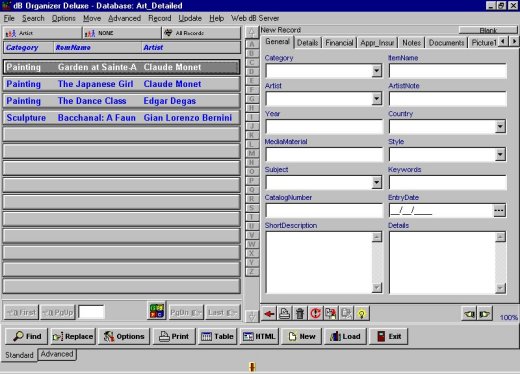Select the row Bacchanal: A Faun
The image size is (520, 374).
(121, 118)
